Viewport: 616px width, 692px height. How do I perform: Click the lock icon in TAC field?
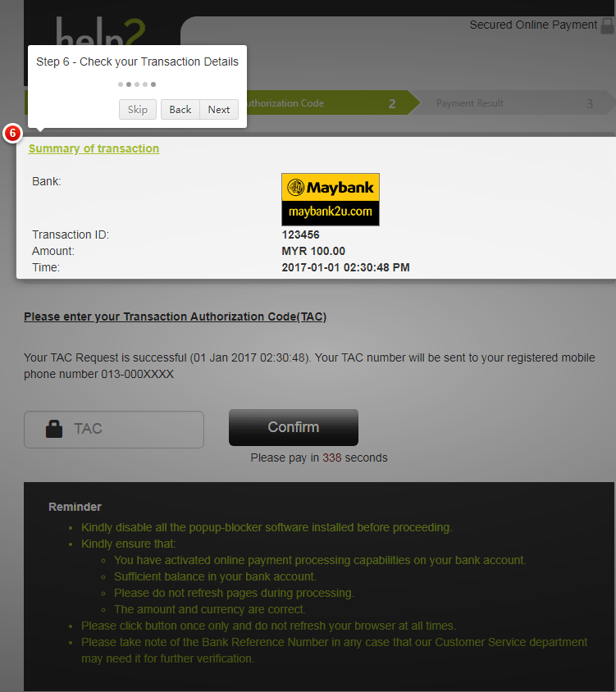point(54,429)
